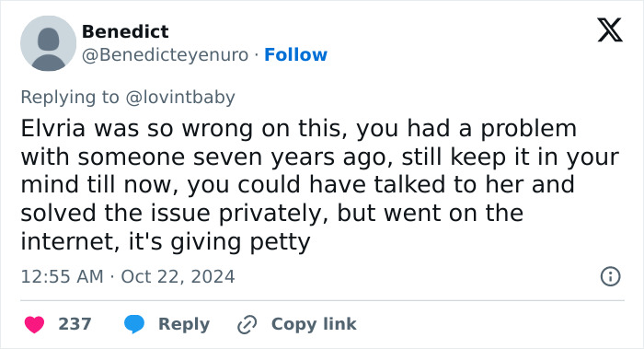Follow Benedict via the Follow link

click(295, 54)
